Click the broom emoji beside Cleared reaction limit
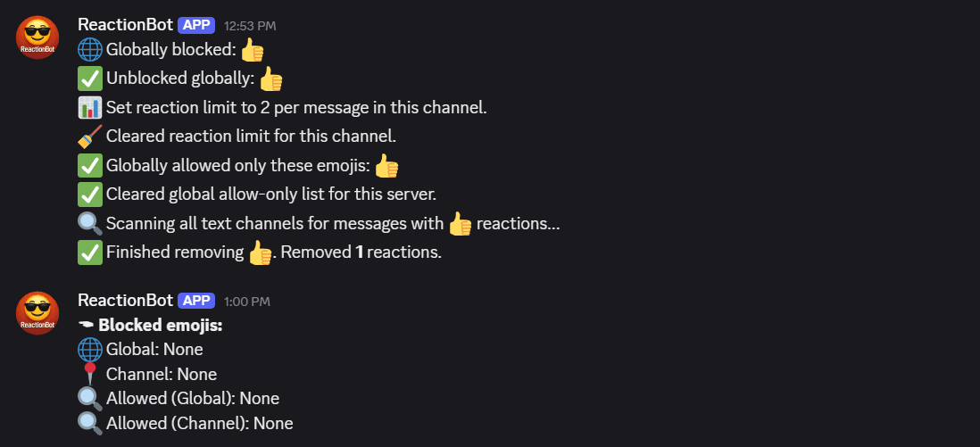The height and width of the screenshot is (447, 980). coord(90,137)
